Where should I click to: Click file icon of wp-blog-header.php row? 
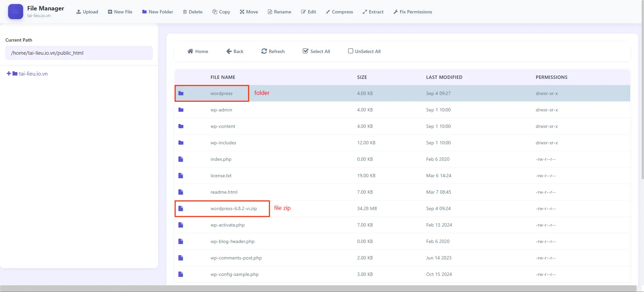181,241
